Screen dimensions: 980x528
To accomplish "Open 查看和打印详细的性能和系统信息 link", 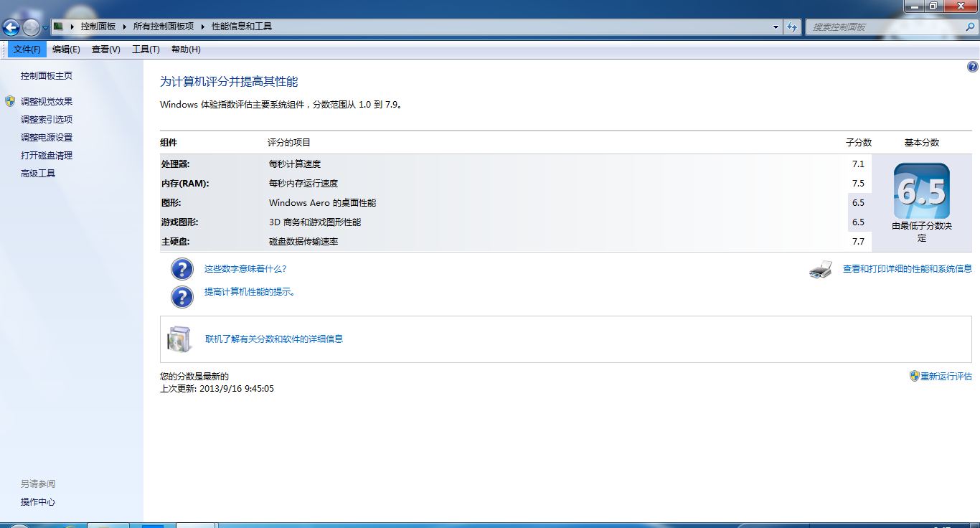I will point(908,268).
